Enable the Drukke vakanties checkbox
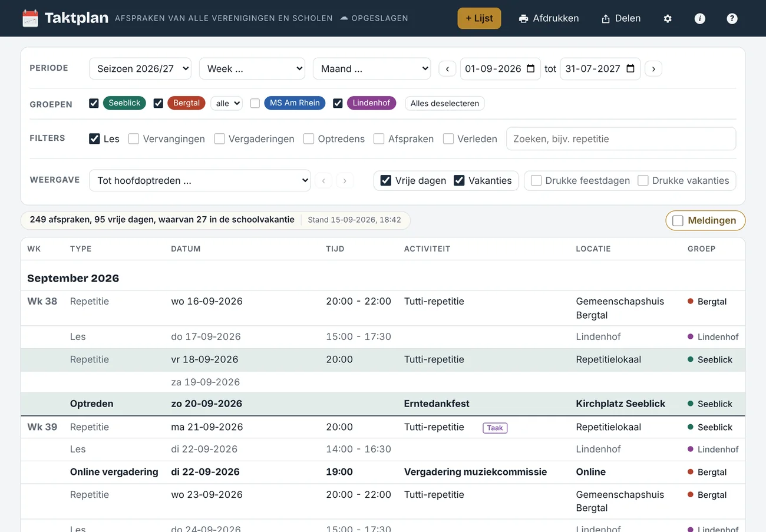 (643, 181)
